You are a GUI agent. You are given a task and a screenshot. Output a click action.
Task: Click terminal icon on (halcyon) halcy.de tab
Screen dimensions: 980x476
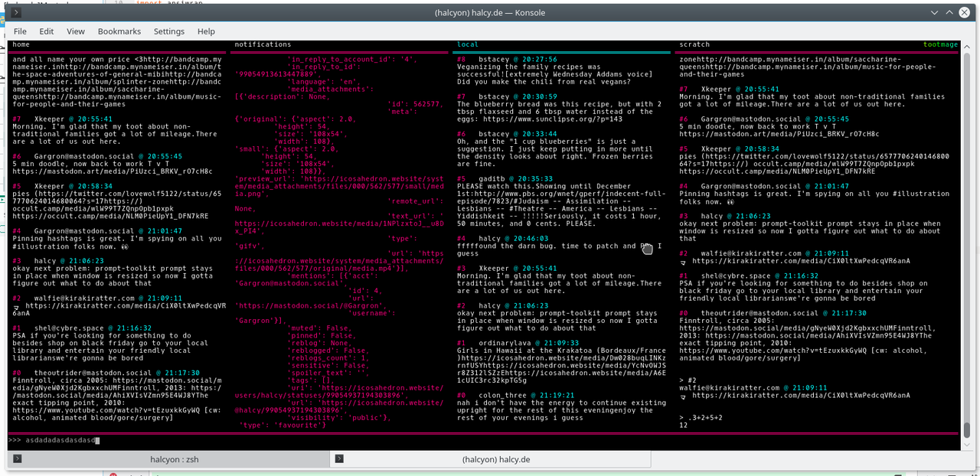pyautogui.click(x=338, y=459)
